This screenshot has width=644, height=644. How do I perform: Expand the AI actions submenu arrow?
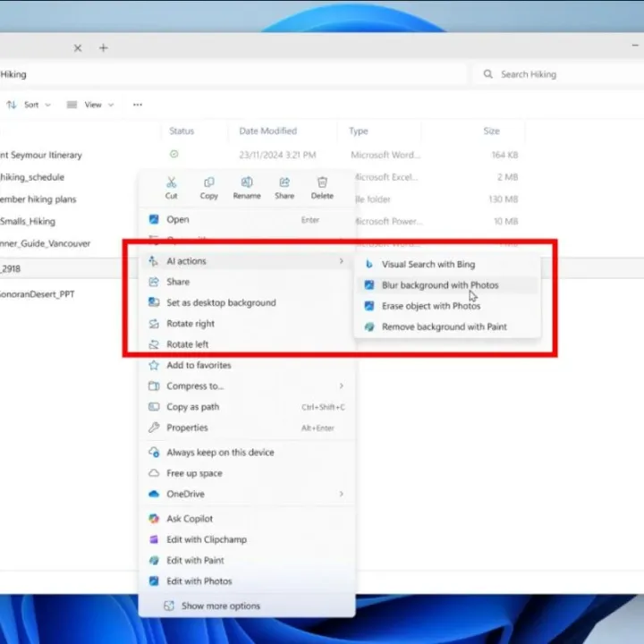[342, 261]
